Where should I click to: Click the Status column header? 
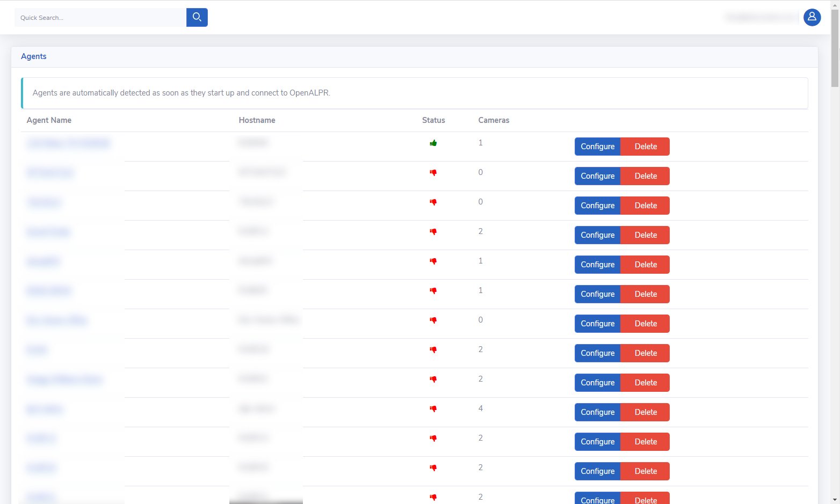(433, 120)
